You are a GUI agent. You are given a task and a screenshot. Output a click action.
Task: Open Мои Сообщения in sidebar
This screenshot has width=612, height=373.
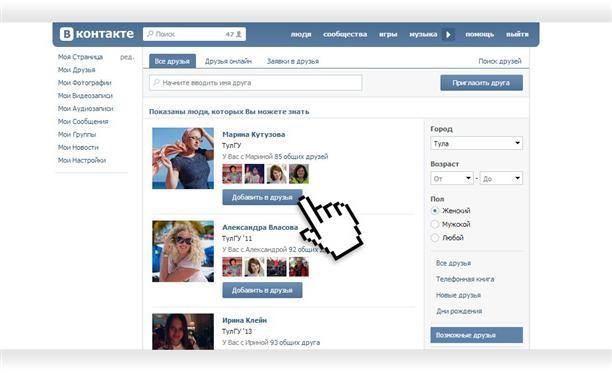pyautogui.click(x=83, y=121)
